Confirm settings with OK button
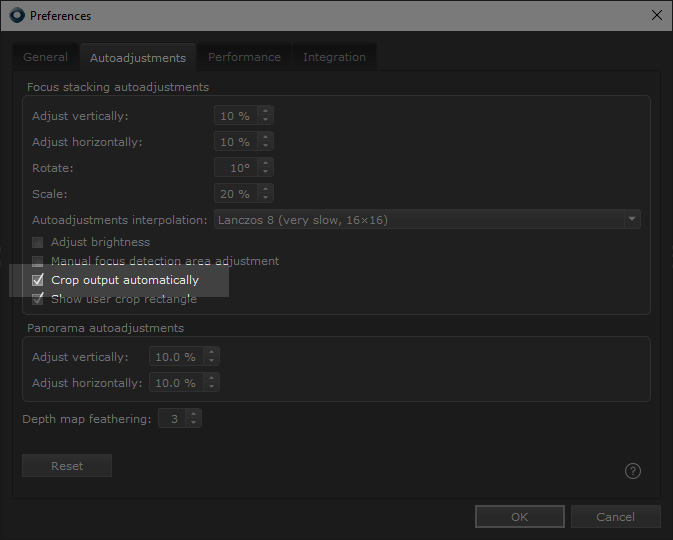 click(x=519, y=517)
